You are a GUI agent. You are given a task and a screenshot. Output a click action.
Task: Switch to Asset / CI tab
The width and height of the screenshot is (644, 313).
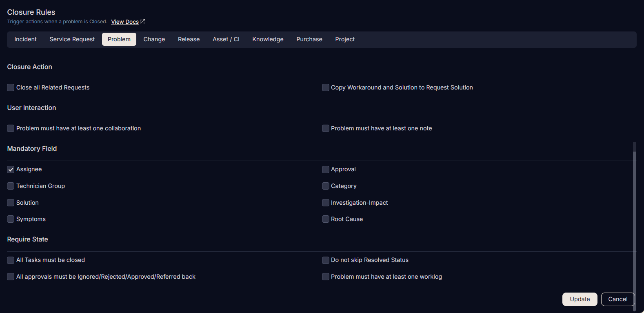(226, 39)
